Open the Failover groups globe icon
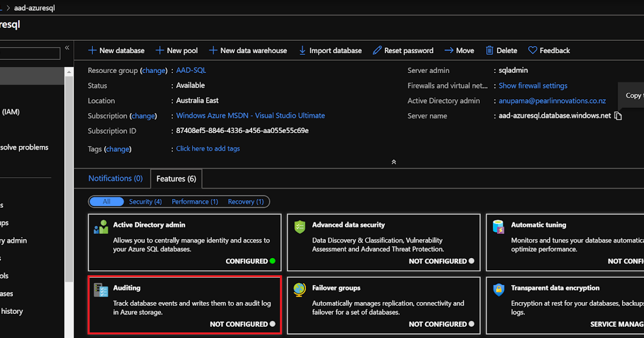644x338 pixels. click(299, 290)
